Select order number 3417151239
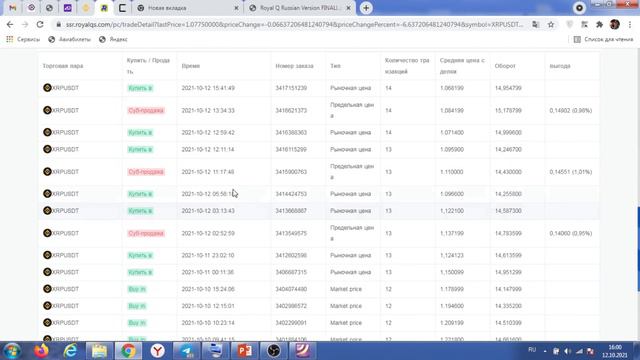The image size is (640, 360). pos(291,88)
